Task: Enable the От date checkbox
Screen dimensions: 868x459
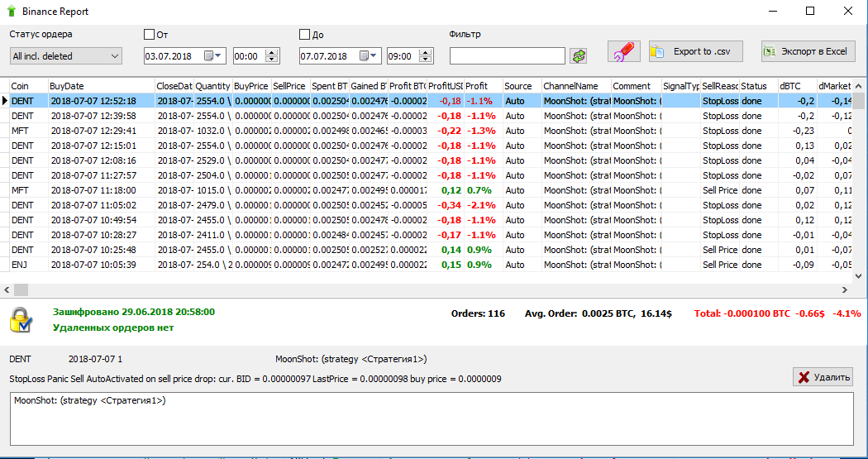Action: 149,35
